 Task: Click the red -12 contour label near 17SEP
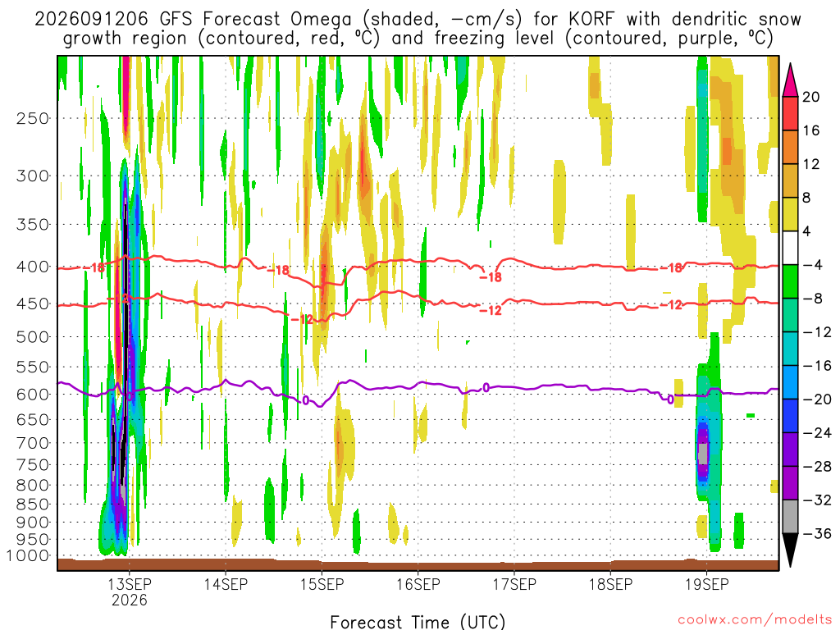491,310
